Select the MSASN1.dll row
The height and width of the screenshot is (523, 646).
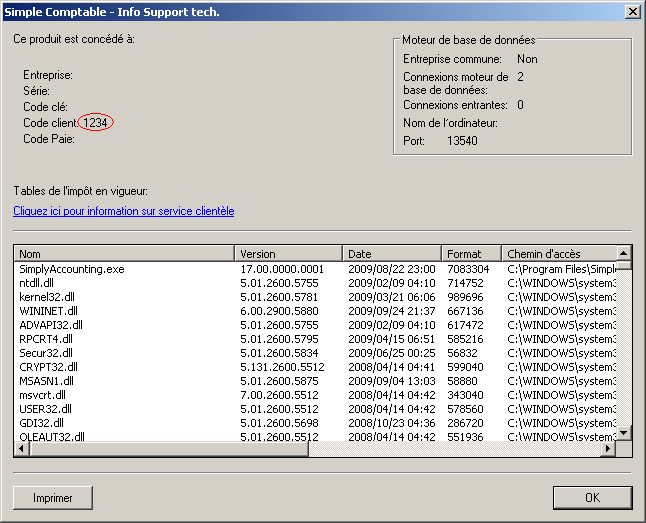click(315, 381)
